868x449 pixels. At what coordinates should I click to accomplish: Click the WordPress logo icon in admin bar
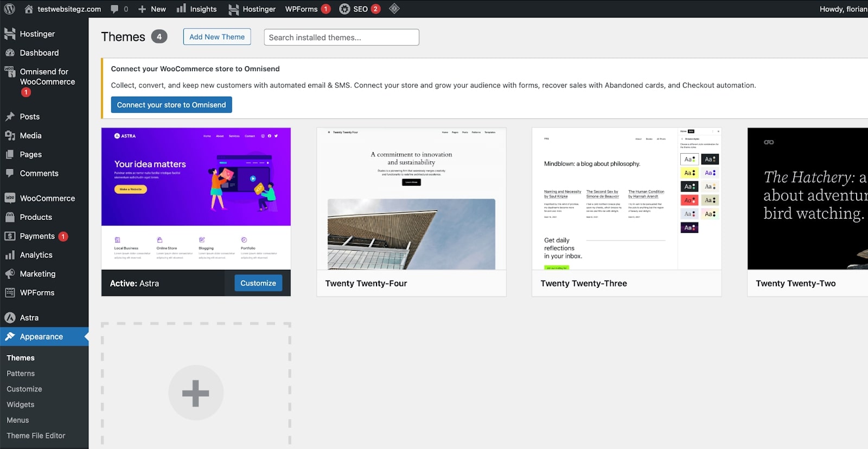pyautogui.click(x=9, y=9)
